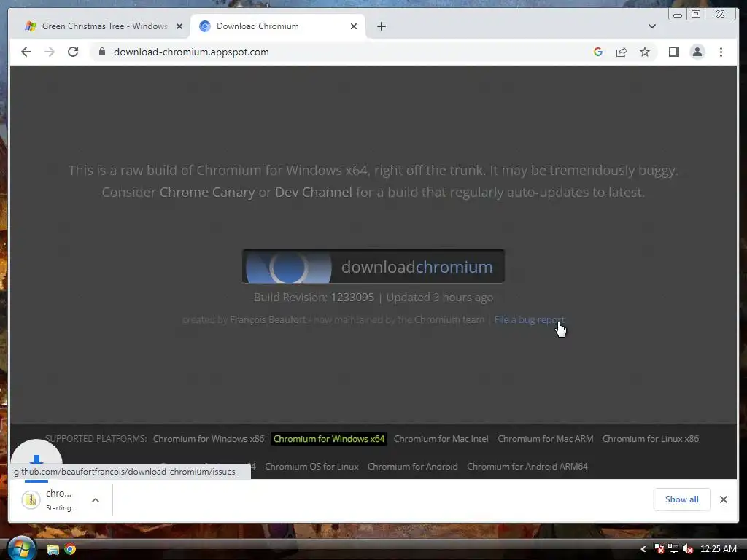Click the downloadchromium button
This screenshot has width=747, height=560.
373,266
